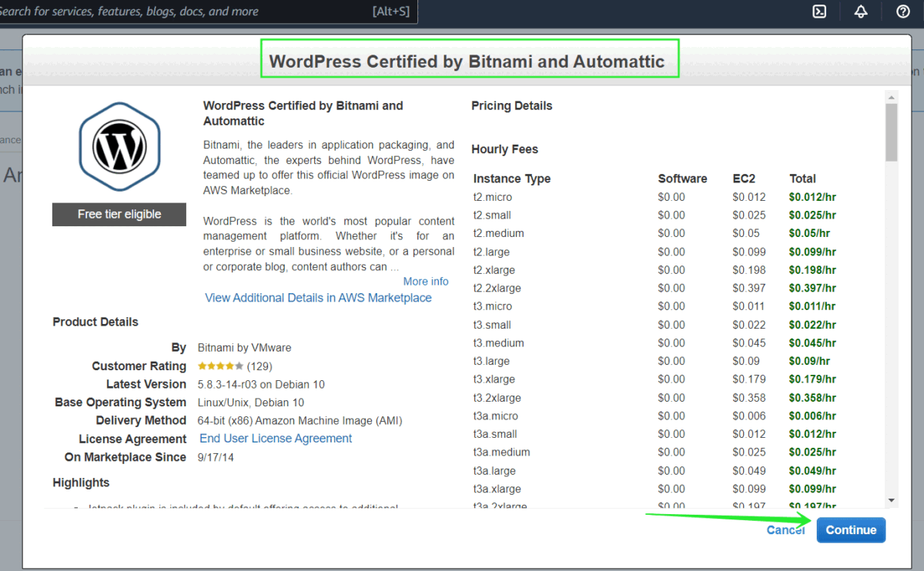Click the dialog title WordPress Certified by Bitnami
Image resolution: width=924 pixels, height=571 pixels.
click(467, 62)
